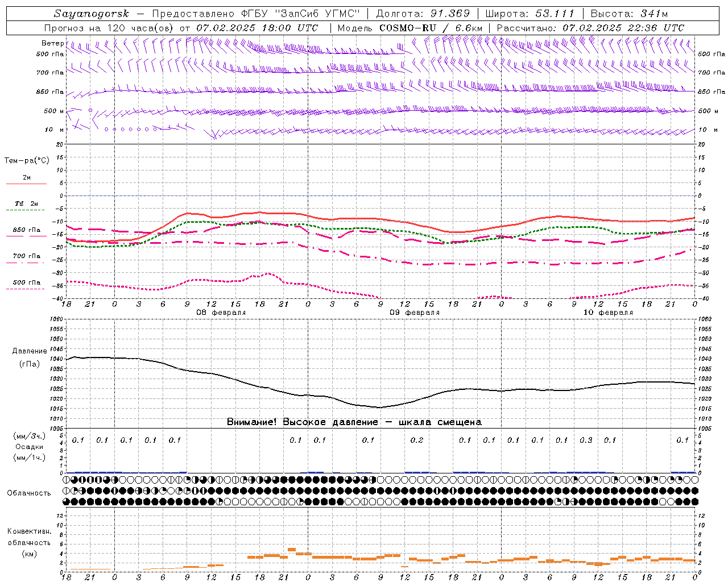Click the (мм/3ч.) precipitation unit label
The image size is (728, 582).
[x=30, y=436]
